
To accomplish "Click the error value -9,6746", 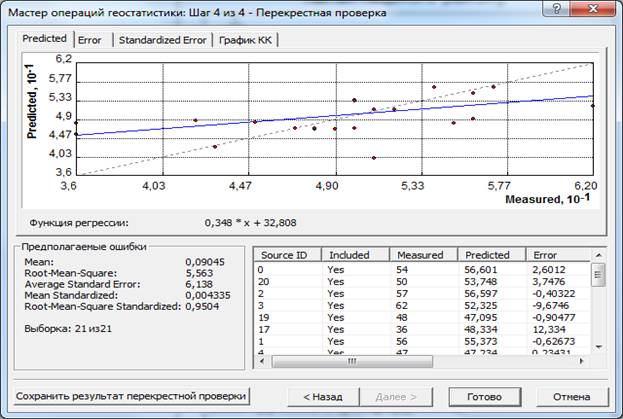I will (551, 305).
